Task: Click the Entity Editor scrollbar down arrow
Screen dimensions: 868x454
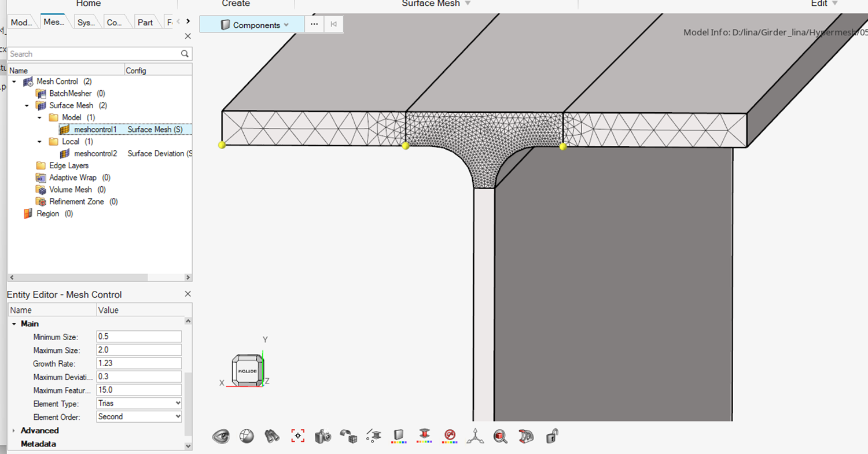Action: [188, 446]
